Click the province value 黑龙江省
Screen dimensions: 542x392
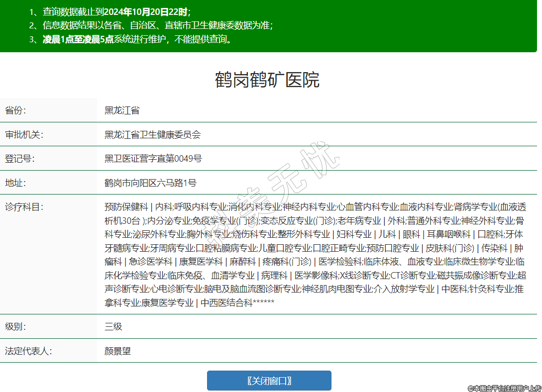(121, 110)
